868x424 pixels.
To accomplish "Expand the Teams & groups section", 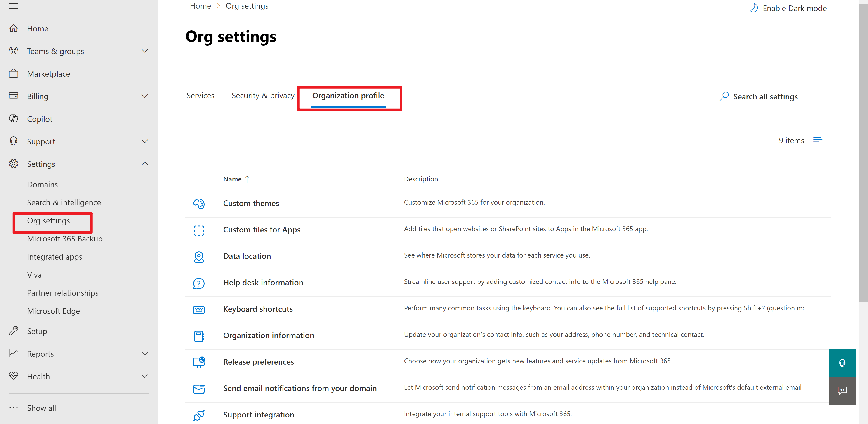I will [145, 51].
